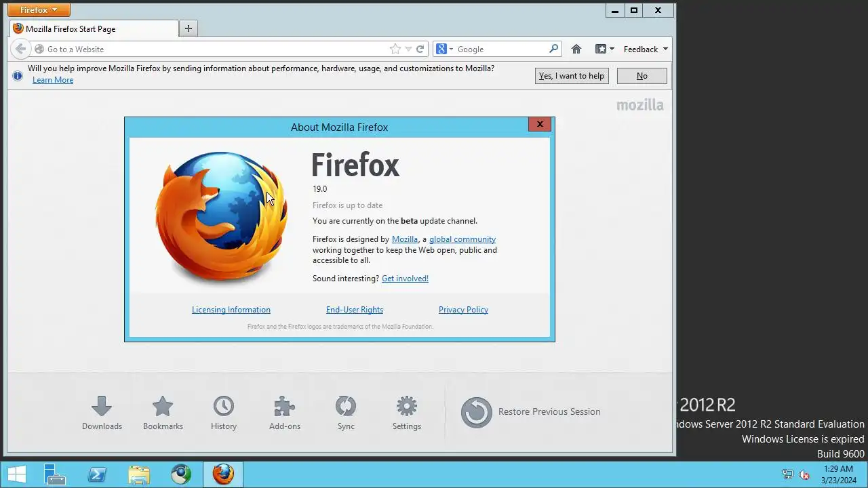Screen dimensions: 868x488
Task: Open Add-ons puzzle icon on start page
Action: [285, 413]
